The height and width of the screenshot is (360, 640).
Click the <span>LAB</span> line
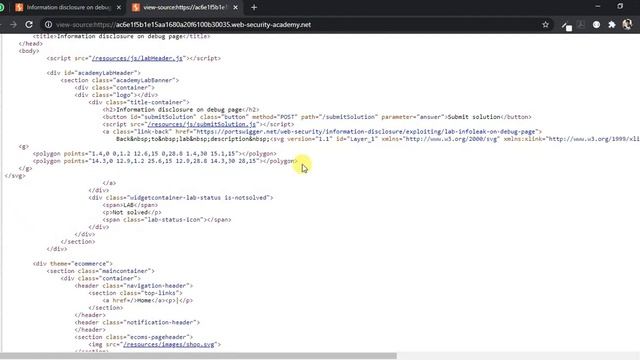click(x=130, y=205)
